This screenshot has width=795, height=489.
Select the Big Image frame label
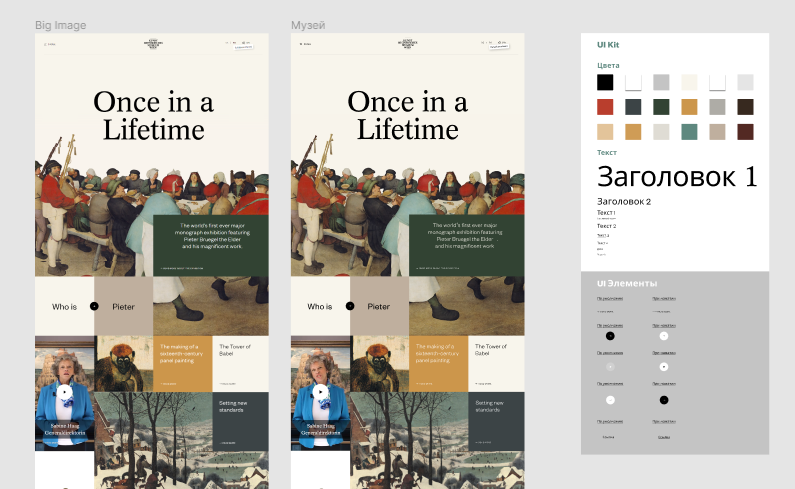[x=60, y=25]
